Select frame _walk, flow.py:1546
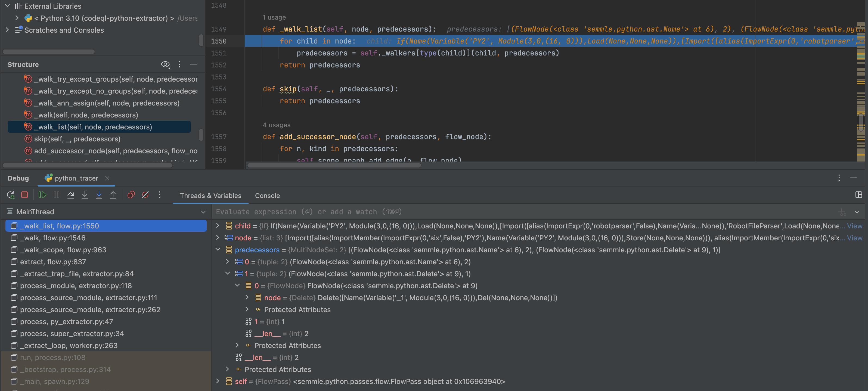 coord(106,238)
